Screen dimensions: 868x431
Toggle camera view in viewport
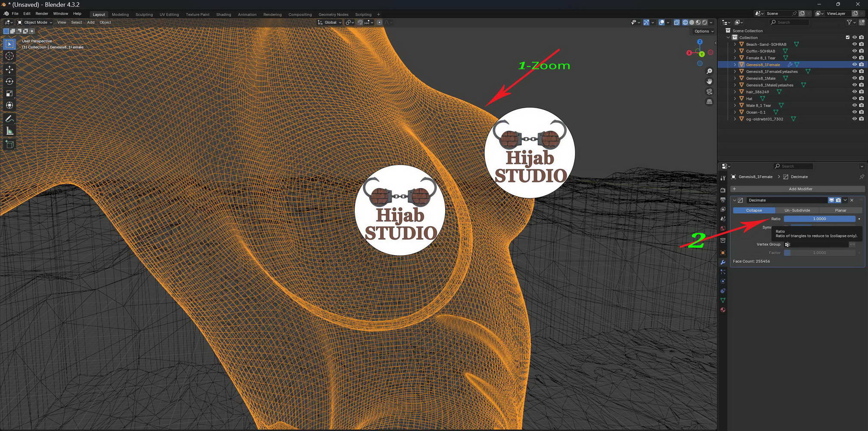(x=710, y=92)
